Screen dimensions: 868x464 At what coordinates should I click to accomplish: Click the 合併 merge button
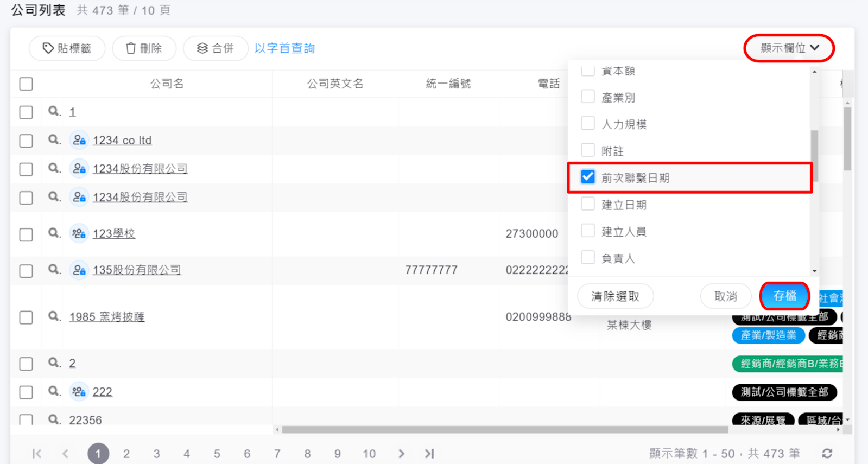[216, 48]
